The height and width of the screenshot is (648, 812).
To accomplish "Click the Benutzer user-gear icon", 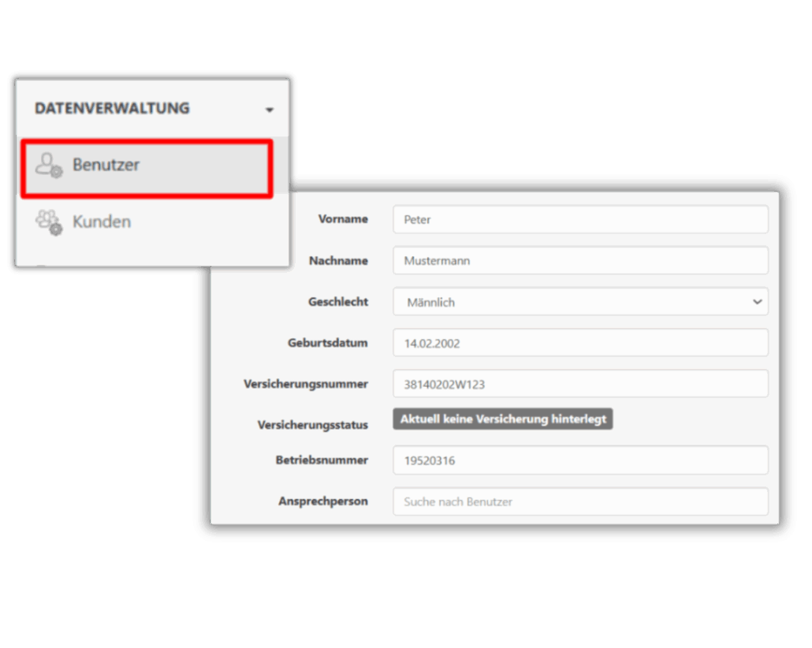I will tap(49, 166).
